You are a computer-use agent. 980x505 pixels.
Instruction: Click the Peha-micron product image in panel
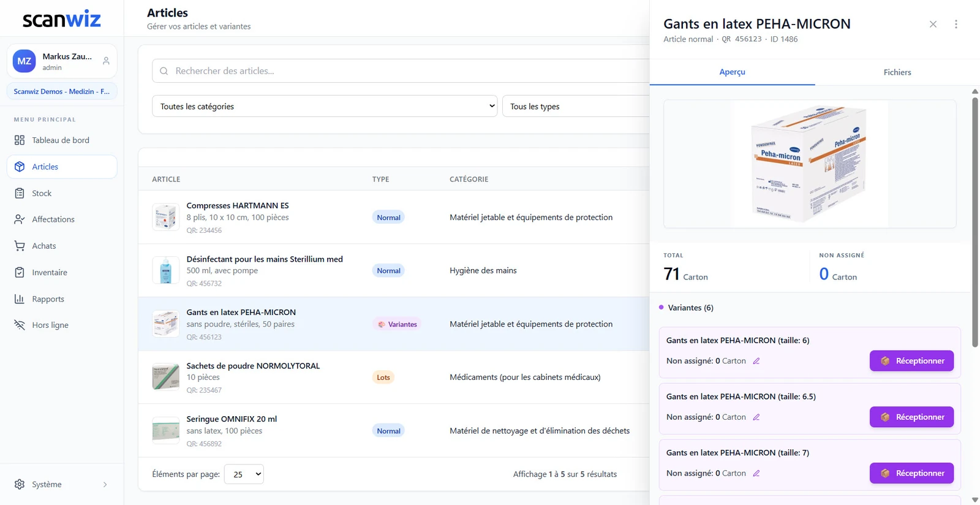coord(810,164)
